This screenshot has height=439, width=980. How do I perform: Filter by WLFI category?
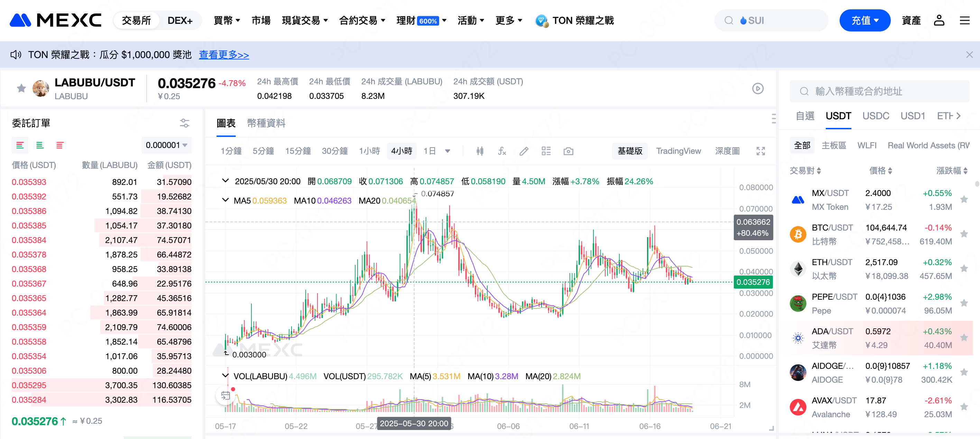click(x=867, y=145)
